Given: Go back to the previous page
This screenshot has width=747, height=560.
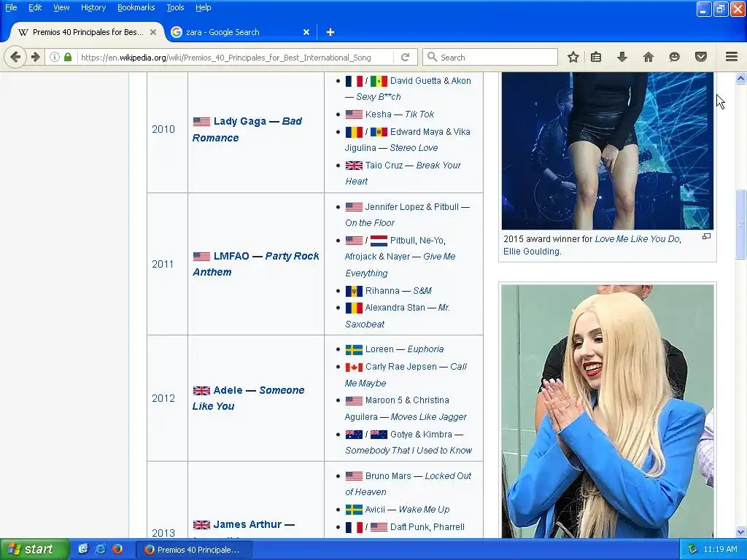Looking at the screenshot, I should pyautogui.click(x=15, y=57).
